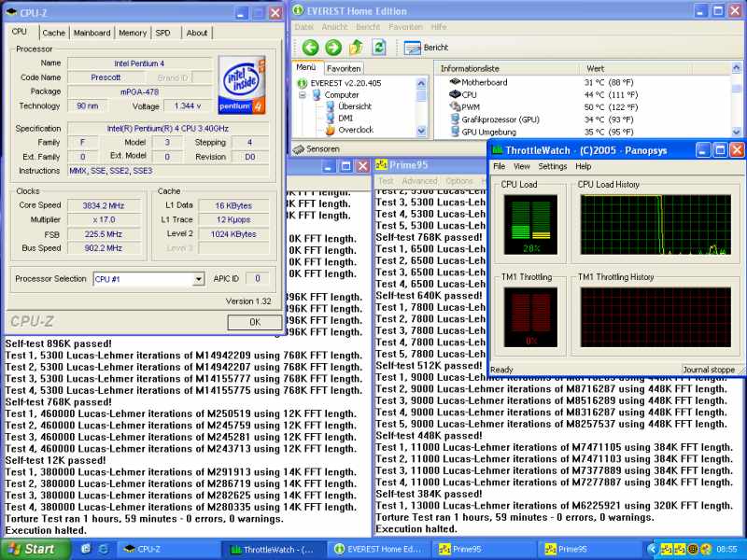The image size is (747, 560).
Task: Switch to the SPD tab in CPU-Z
Action: coord(162,33)
